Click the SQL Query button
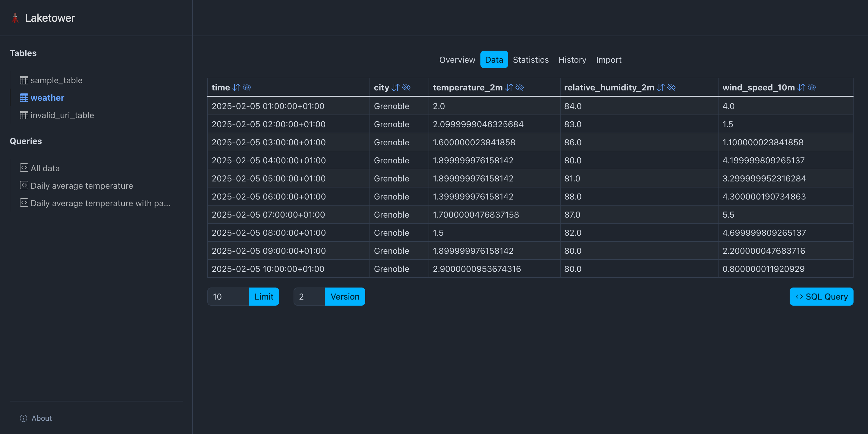 pyautogui.click(x=822, y=297)
